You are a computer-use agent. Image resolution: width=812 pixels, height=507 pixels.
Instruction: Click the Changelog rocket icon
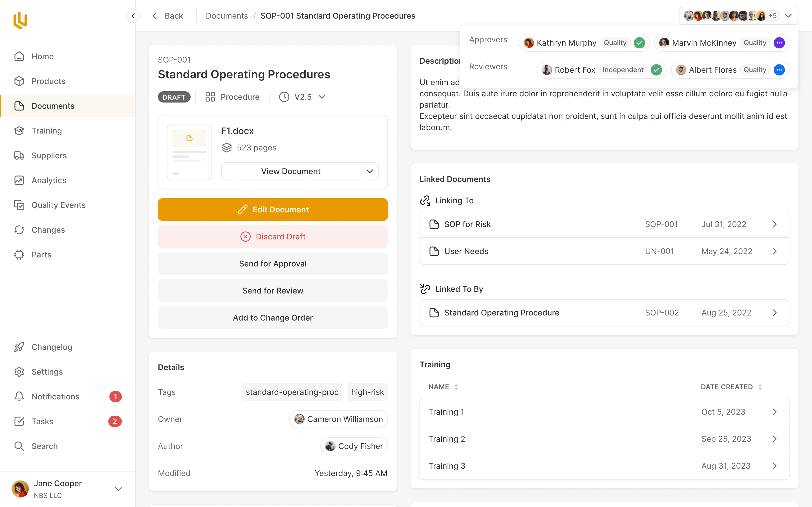(19, 347)
